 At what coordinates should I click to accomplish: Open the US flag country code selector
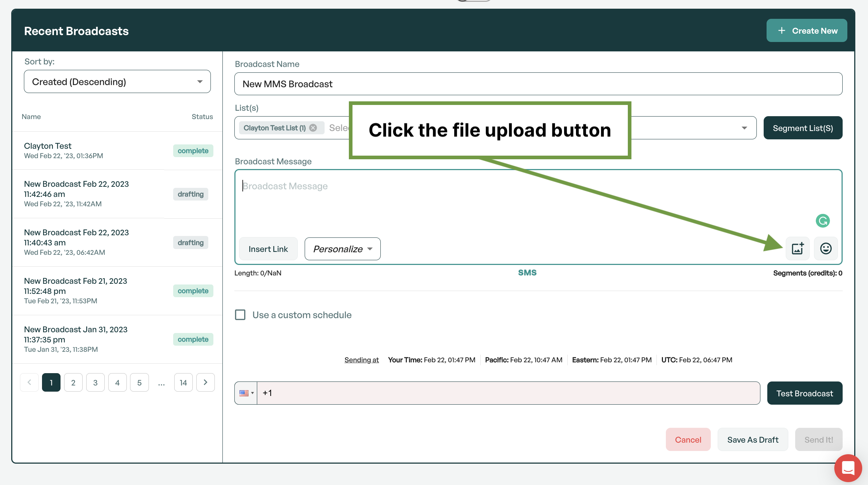click(x=246, y=393)
